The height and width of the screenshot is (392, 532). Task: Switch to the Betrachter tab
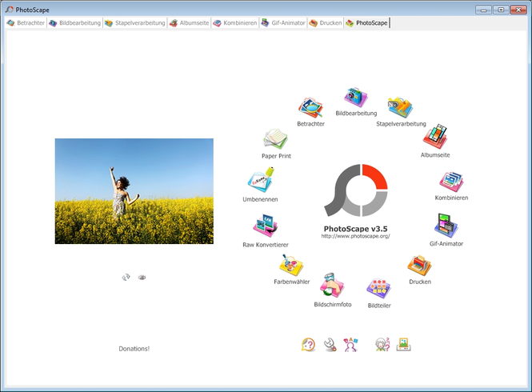(26, 22)
